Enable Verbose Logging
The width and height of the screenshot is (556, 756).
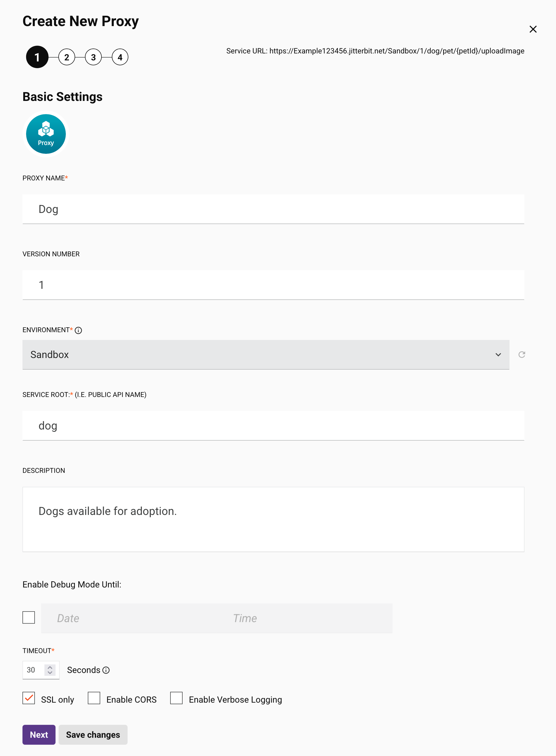coord(176,698)
